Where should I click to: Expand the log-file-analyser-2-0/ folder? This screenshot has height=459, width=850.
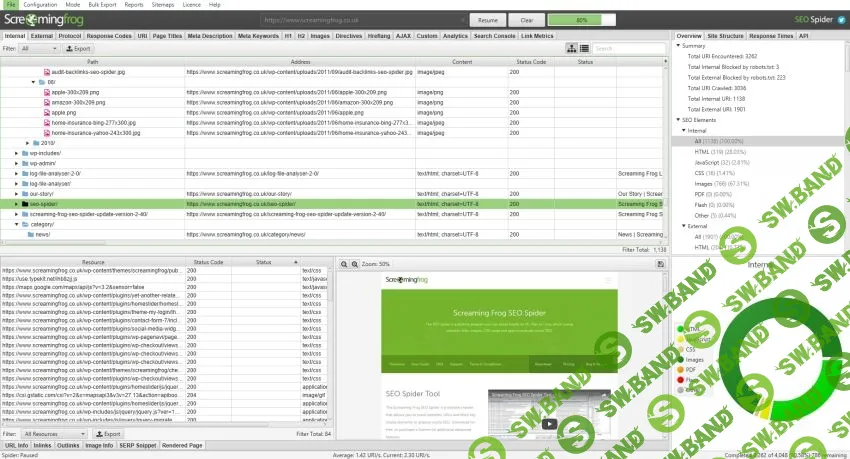(16, 173)
